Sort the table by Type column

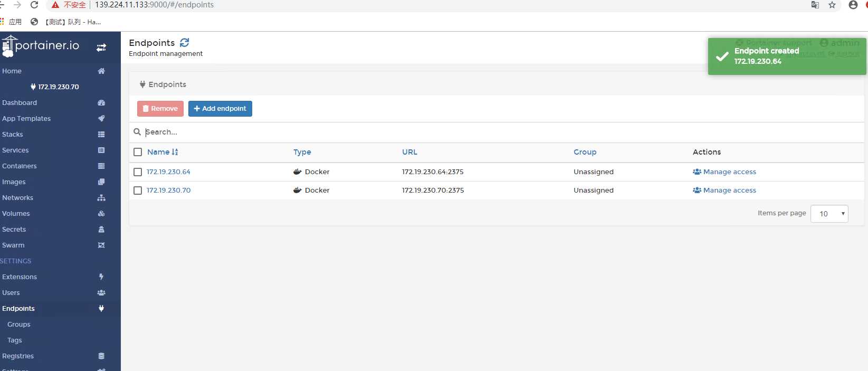302,152
